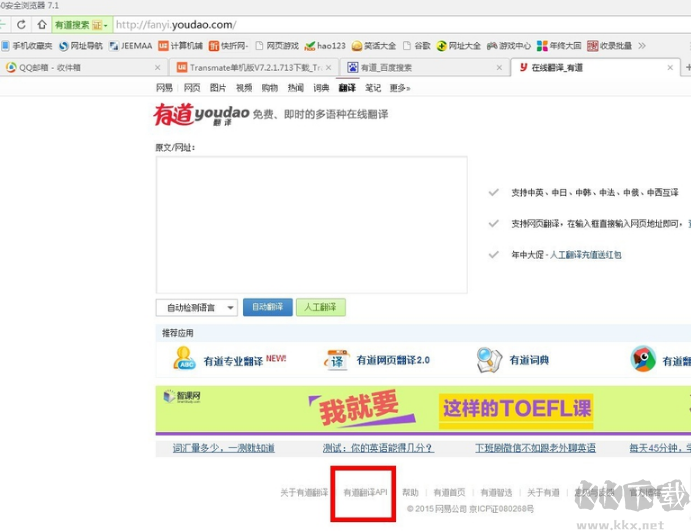Open the 笔记 nav link
Screen dimensions: 691x532
[373, 88]
